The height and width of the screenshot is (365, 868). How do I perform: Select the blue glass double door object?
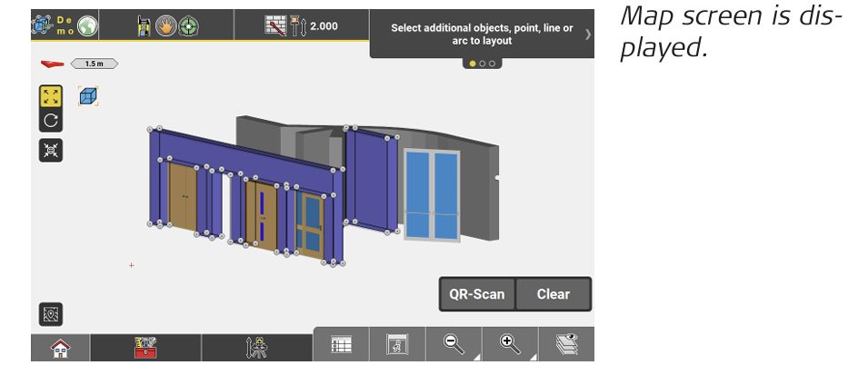(x=432, y=193)
